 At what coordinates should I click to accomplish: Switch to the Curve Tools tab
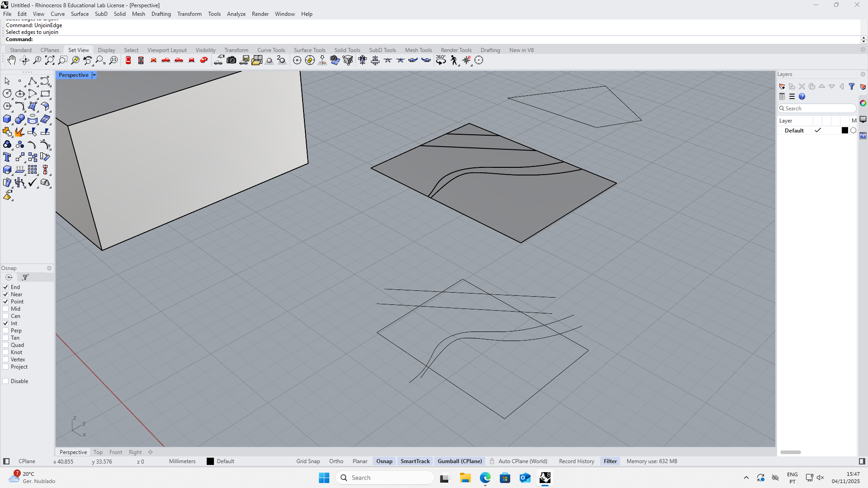pyautogui.click(x=270, y=50)
